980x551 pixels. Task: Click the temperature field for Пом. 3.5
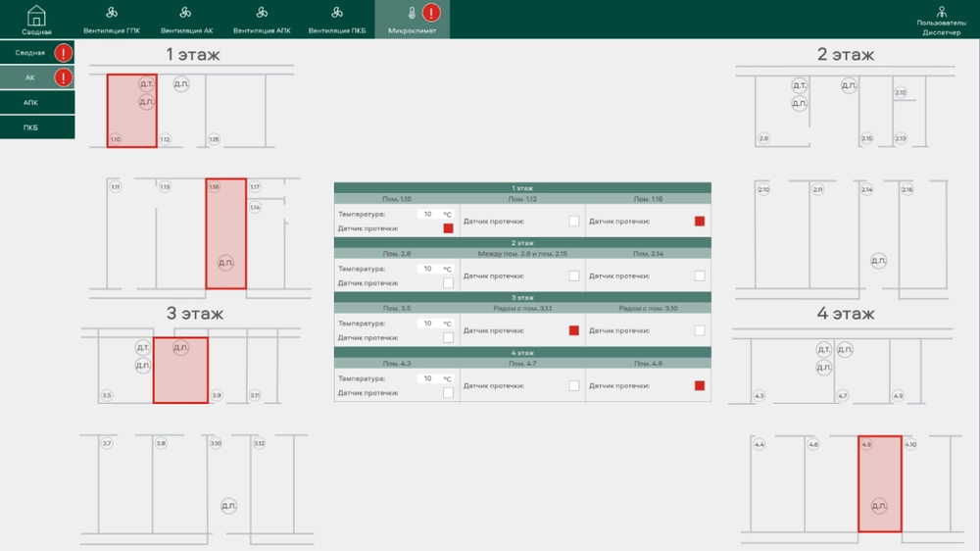(428, 324)
